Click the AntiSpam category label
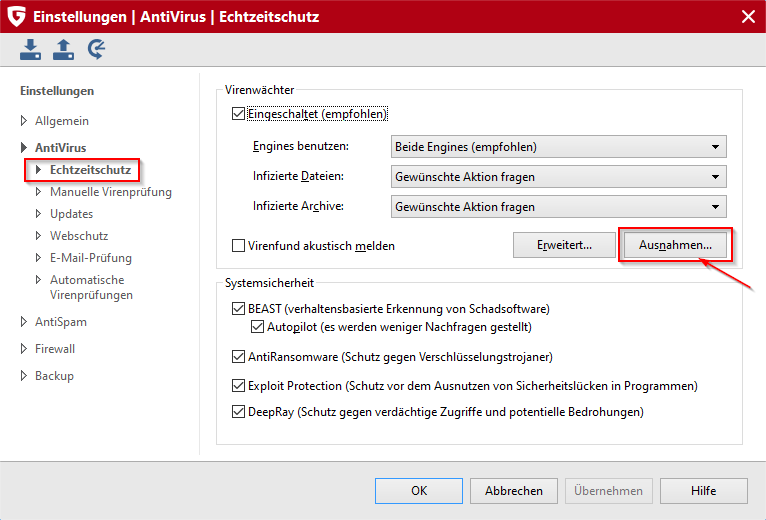This screenshot has height=520, width=766. coord(61,322)
